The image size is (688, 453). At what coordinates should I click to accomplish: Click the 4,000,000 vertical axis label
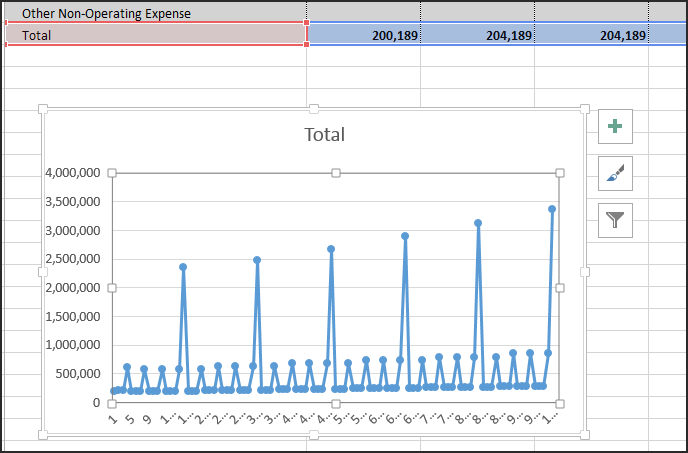73,173
